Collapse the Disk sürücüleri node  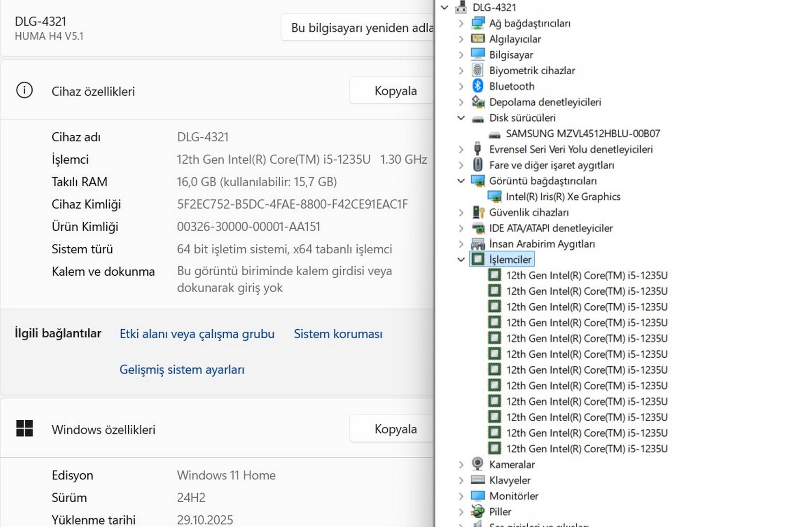pos(461,118)
